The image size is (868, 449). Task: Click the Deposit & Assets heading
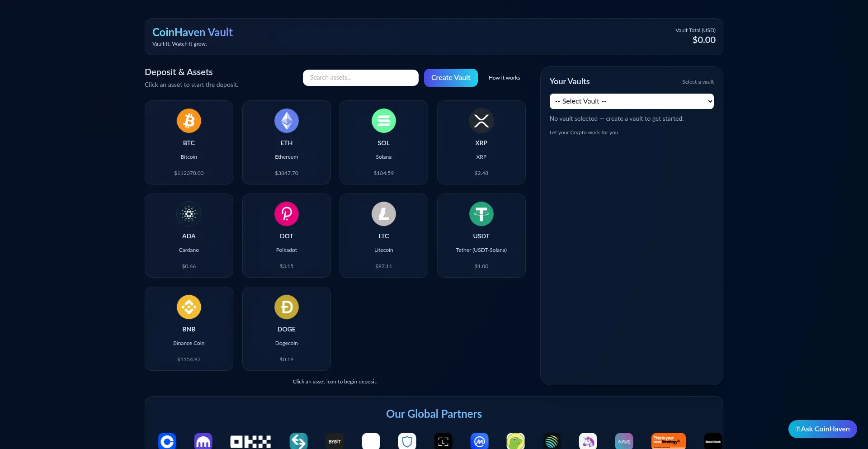pos(179,72)
